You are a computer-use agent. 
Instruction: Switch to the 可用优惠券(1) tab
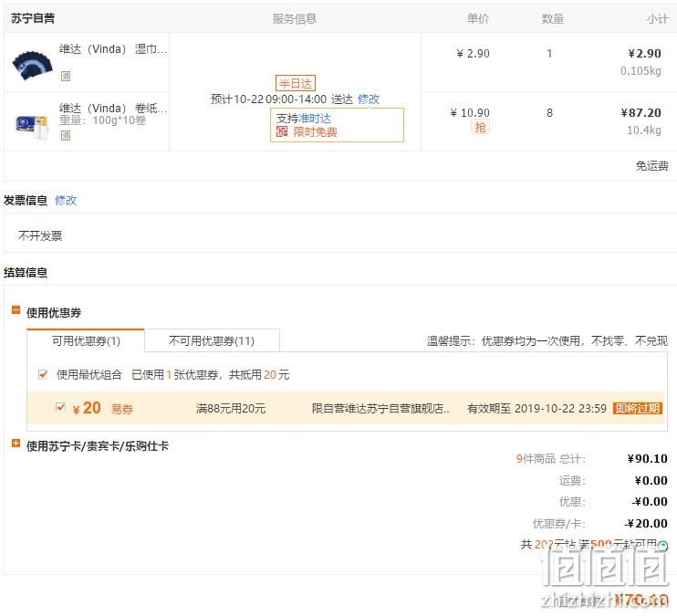pos(86,340)
